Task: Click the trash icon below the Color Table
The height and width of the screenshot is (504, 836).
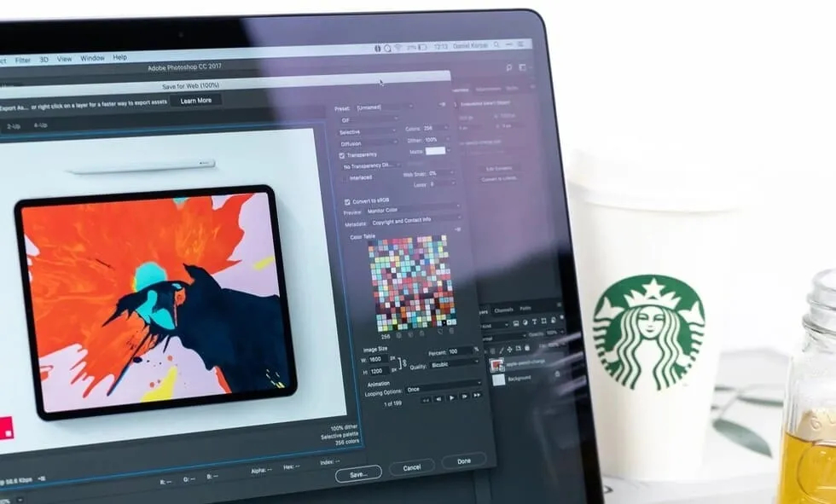Action: [x=452, y=330]
